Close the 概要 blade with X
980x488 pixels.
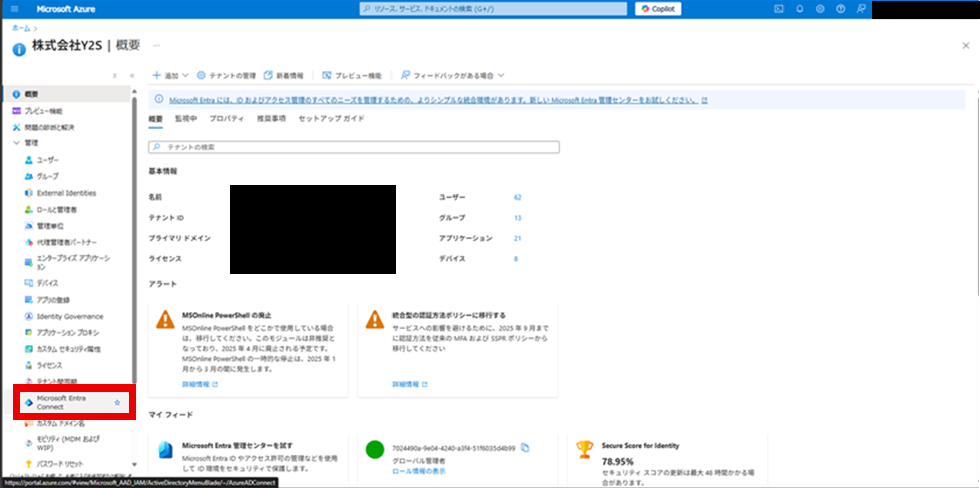point(966,46)
